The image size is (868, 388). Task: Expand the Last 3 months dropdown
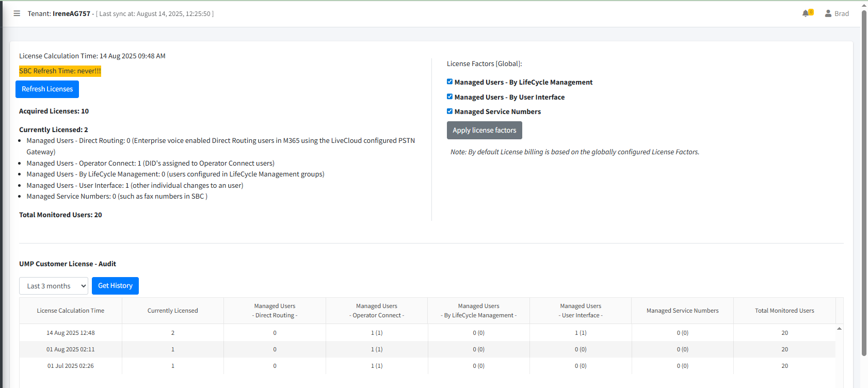[54, 286]
